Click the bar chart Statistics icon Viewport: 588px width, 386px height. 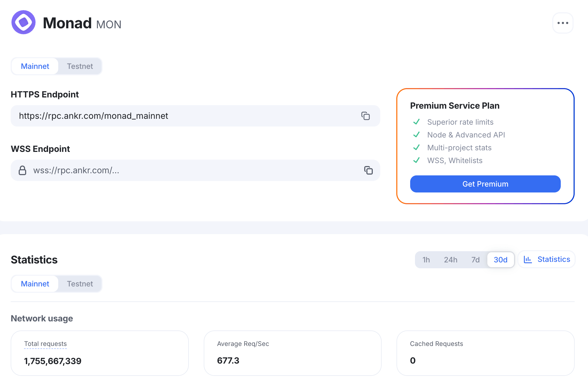tap(528, 259)
